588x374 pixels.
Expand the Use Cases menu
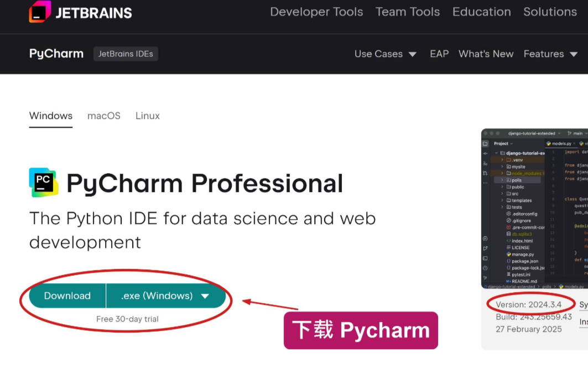(x=386, y=54)
